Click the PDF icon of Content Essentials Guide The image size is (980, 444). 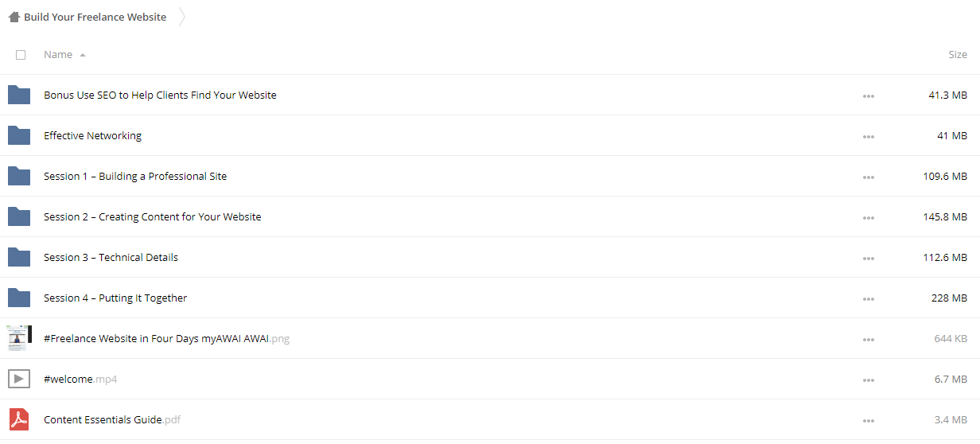click(19, 419)
